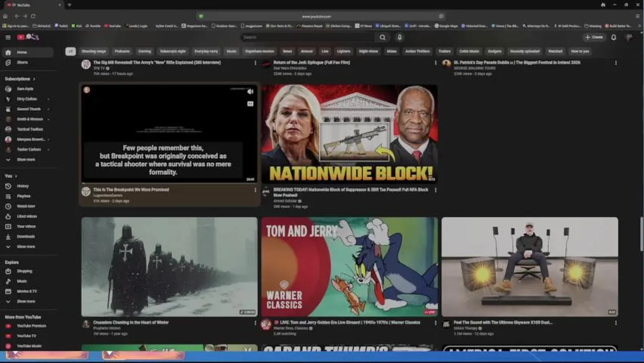Select the Trailers filter chip
This screenshot has width=644, height=363.
point(444,51)
